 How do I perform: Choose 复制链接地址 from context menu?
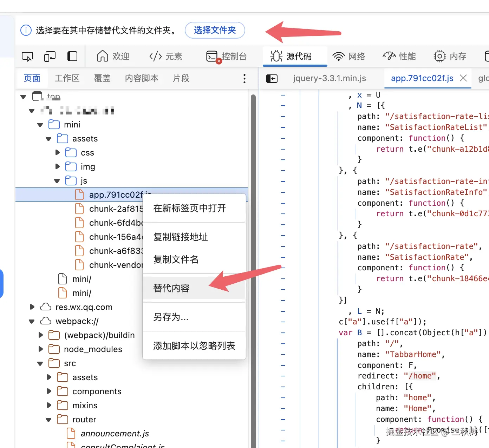coord(194,237)
